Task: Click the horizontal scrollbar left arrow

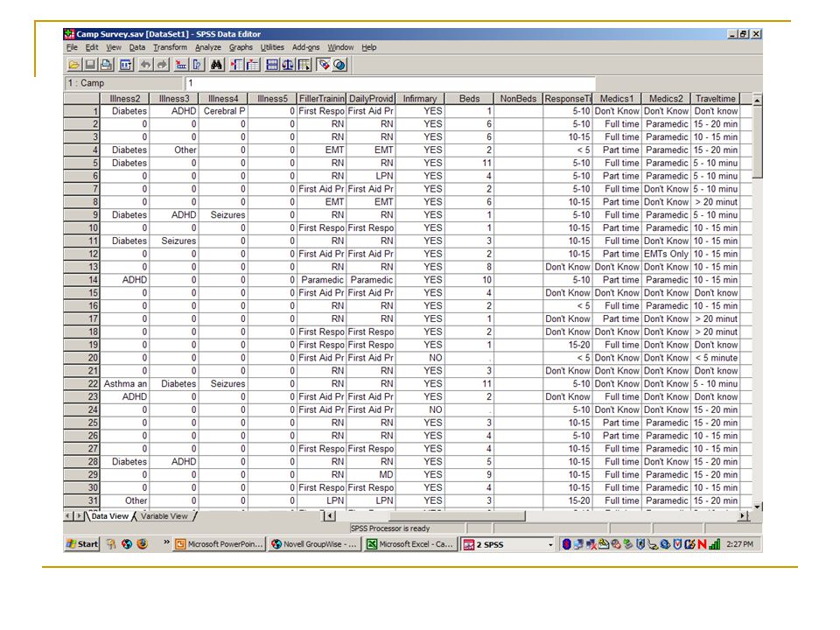Action: click(x=330, y=516)
